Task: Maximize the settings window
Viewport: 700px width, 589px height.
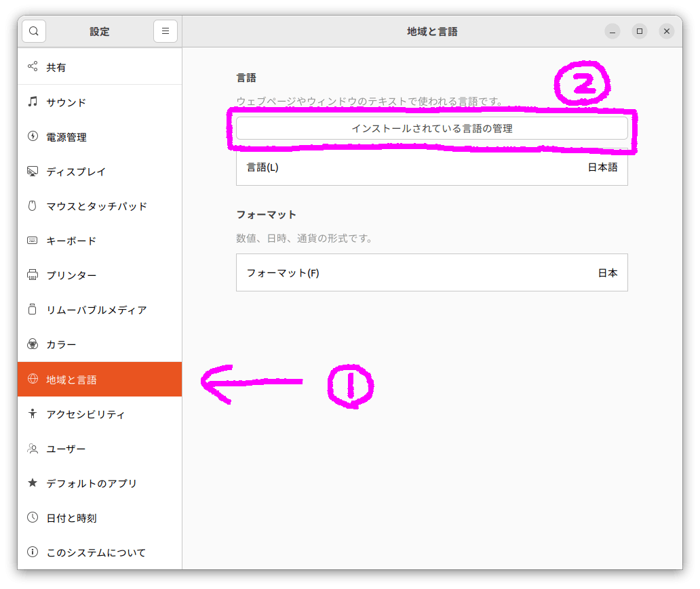Action: pos(639,31)
